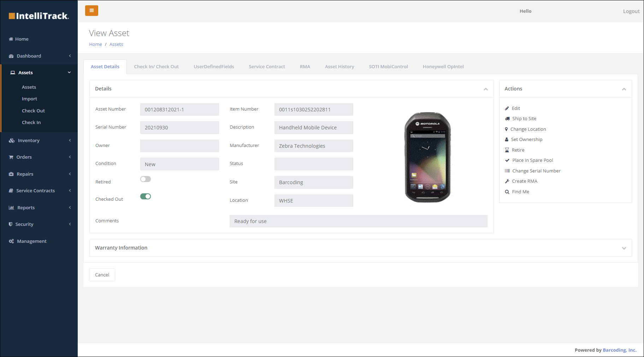Open Change Location pin action

pyautogui.click(x=507, y=129)
